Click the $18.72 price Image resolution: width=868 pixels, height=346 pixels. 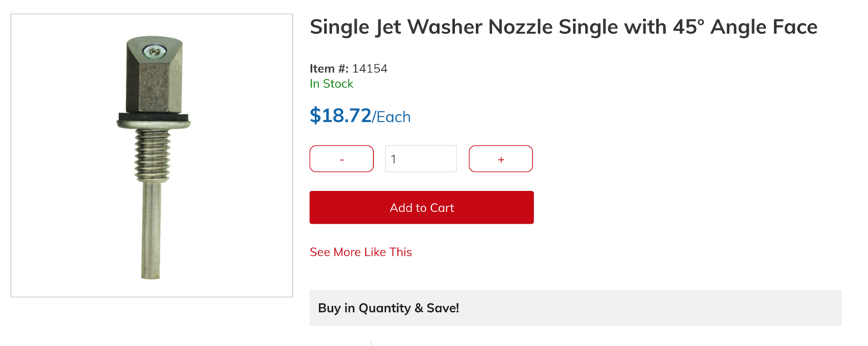[x=340, y=115]
